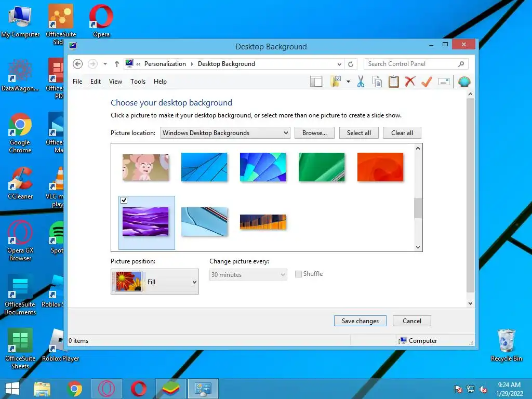Click the Clear all button
The height and width of the screenshot is (399, 532).
tap(402, 132)
